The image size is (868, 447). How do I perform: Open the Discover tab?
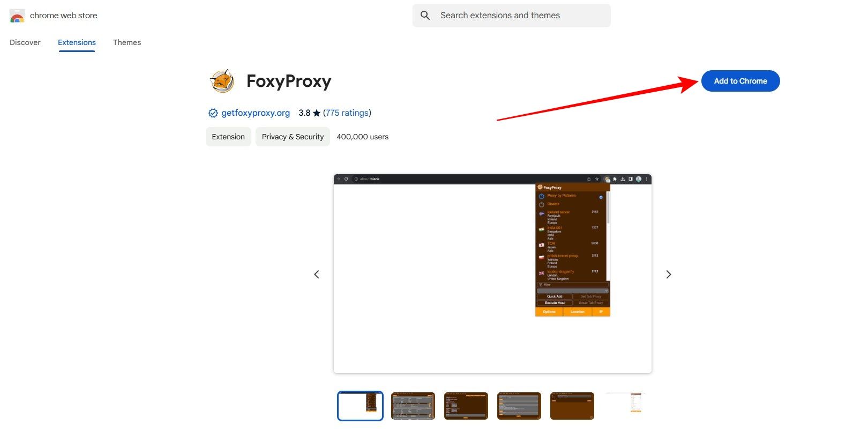[25, 42]
